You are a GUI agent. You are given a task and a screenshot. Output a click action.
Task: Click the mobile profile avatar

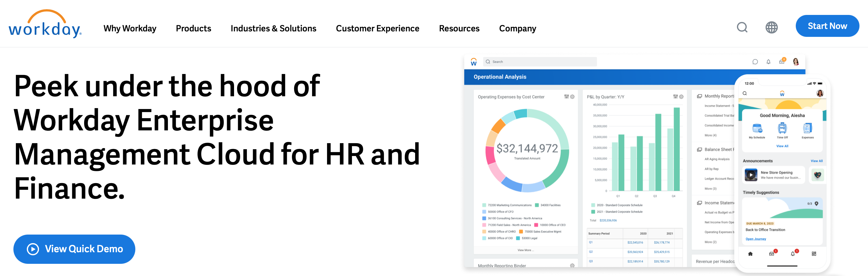coord(820,93)
